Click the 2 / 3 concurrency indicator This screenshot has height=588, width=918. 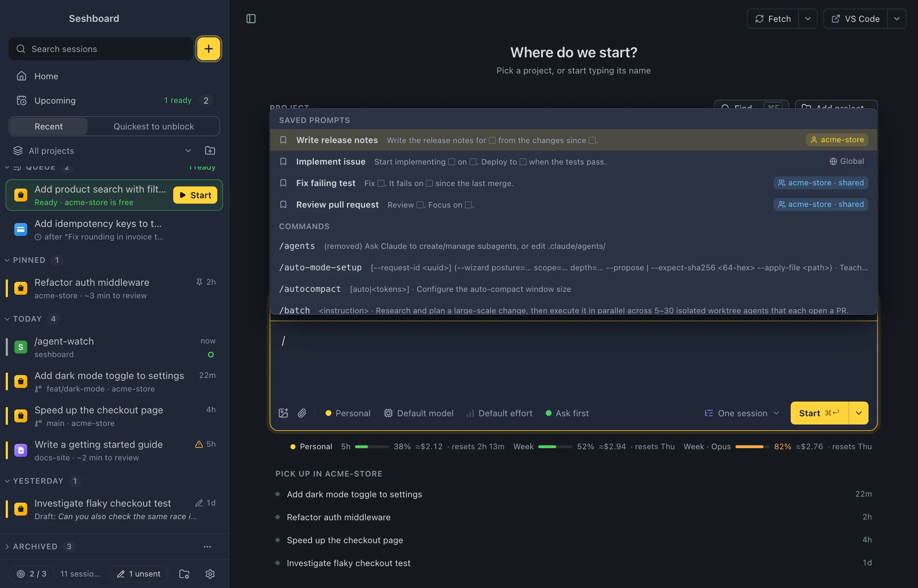[x=32, y=574]
